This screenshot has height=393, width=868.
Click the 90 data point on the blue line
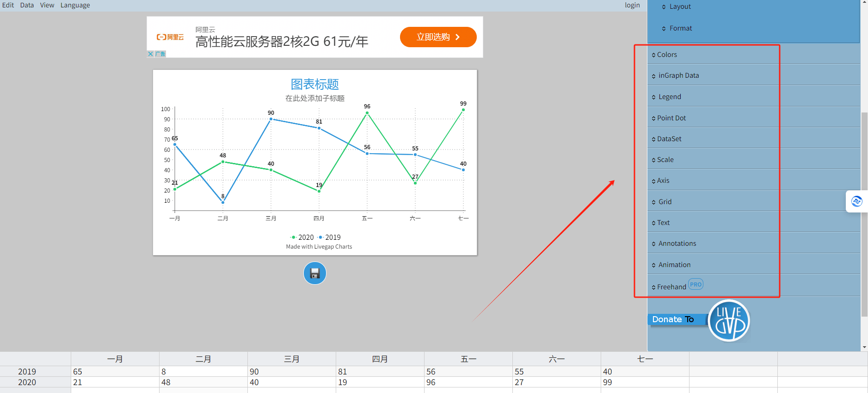click(271, 119)
